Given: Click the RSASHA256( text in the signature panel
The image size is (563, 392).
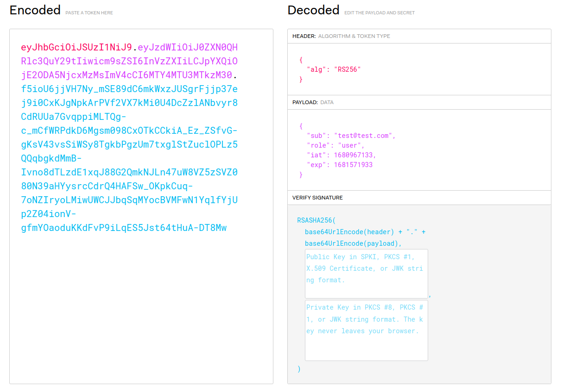Looking at the screenshot, I should (316, 220).
